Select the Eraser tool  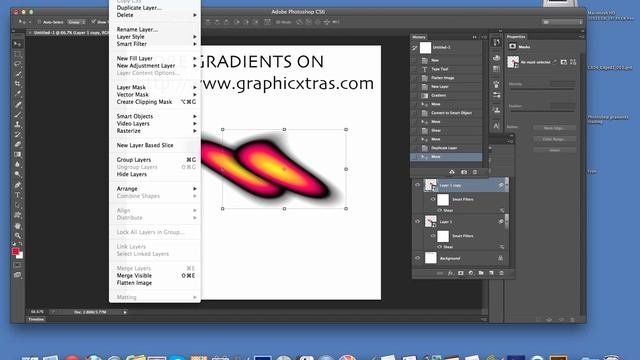(x=18, y=144)
